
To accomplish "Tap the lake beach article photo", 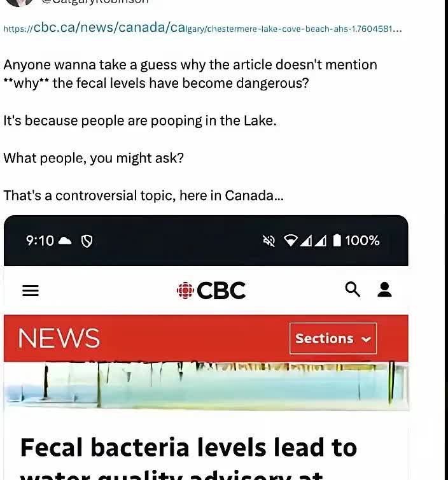I will [206, 385].
